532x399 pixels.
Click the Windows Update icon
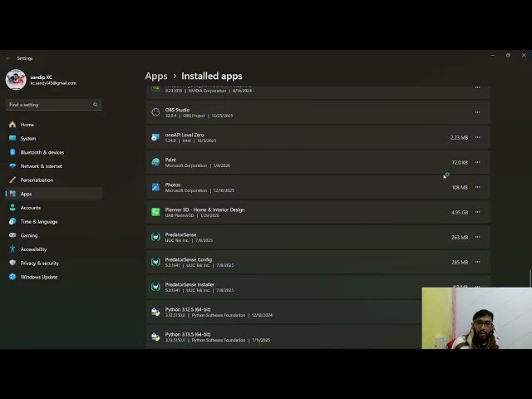click(12, 277)
